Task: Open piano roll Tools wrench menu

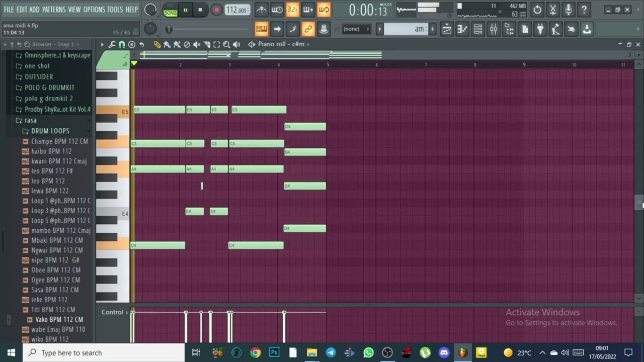Action: [112, 44]
